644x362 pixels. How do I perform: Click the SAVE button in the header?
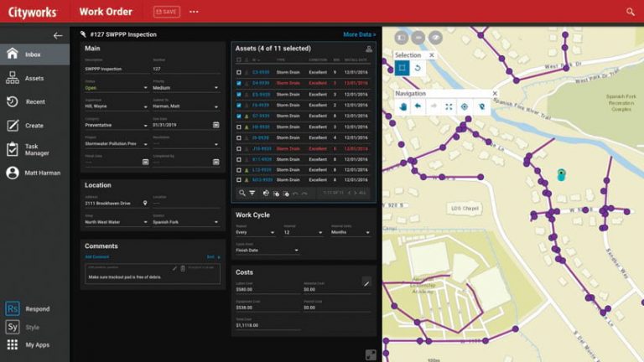tap(166, 12)
